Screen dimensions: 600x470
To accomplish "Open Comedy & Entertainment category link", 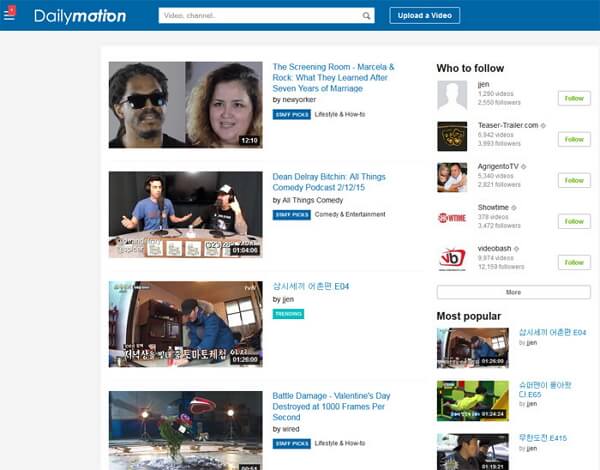I will tap(350, 214).
